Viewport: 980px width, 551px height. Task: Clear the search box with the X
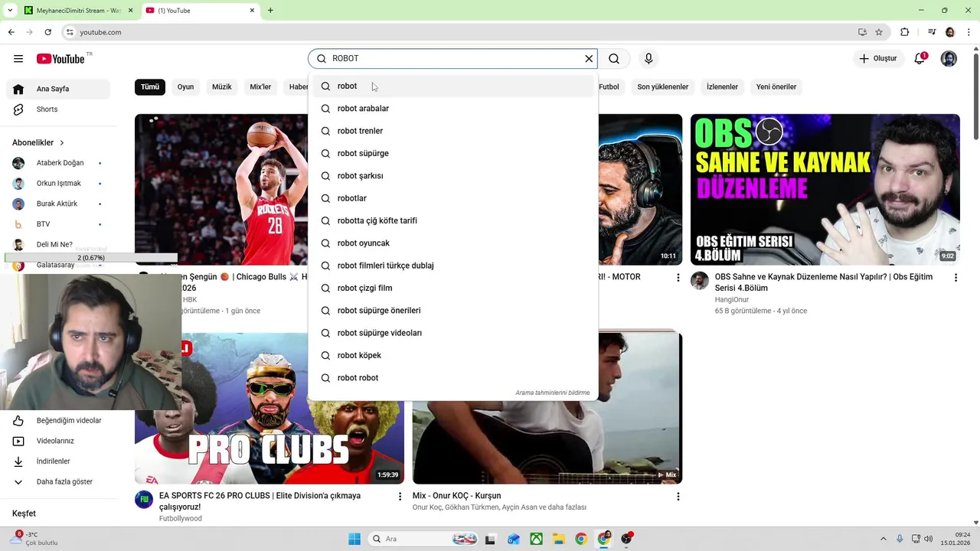tap(589, 59)
